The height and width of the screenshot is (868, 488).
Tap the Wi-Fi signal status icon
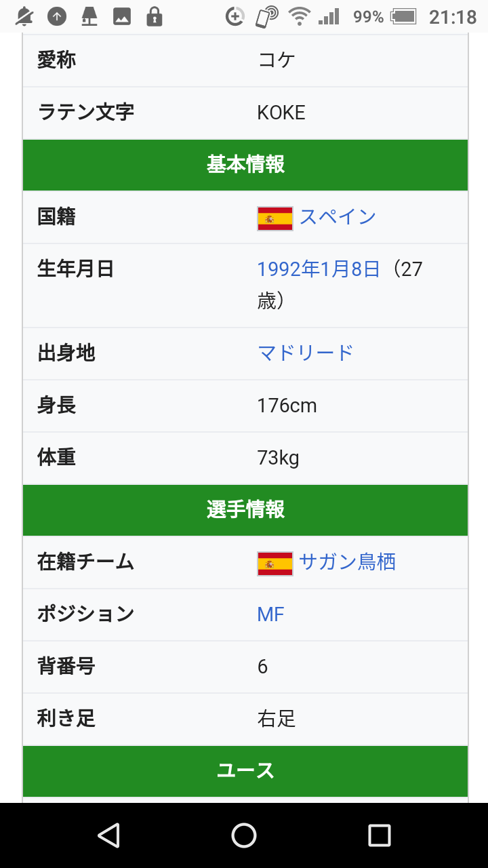click(x=298, y=16)
